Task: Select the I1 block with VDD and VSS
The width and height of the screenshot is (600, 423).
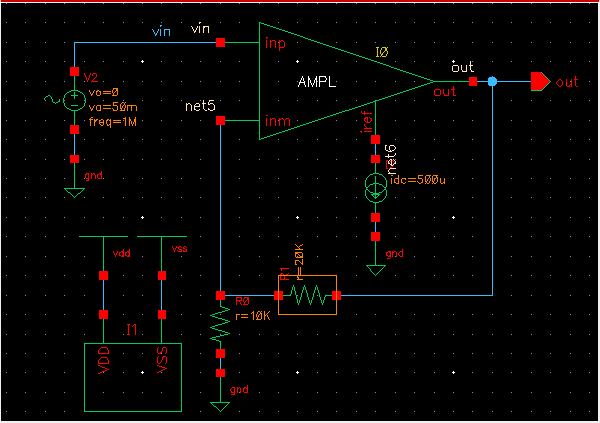Action: tap(132, 375)
